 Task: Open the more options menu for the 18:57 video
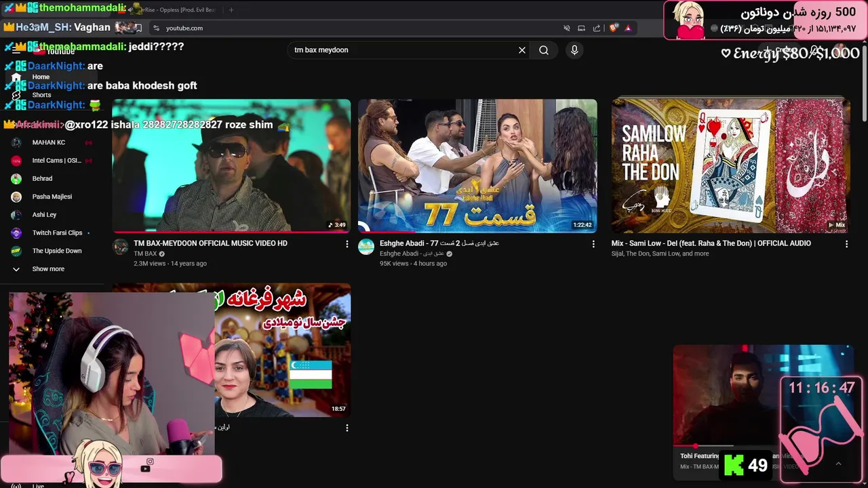coord(347,428)
